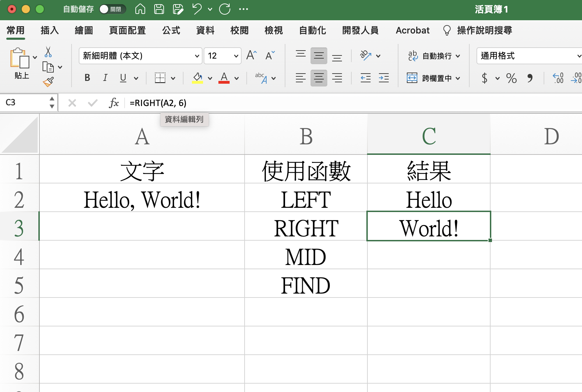Screen dimensions: 582x392
Task: Toggle italic formatting
Action: [105, 78]
